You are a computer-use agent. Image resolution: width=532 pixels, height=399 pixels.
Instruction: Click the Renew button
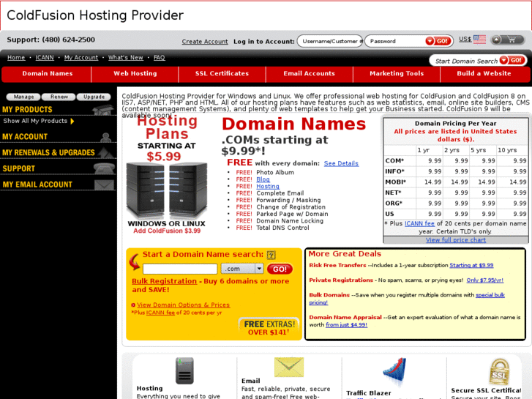[59, 97]
